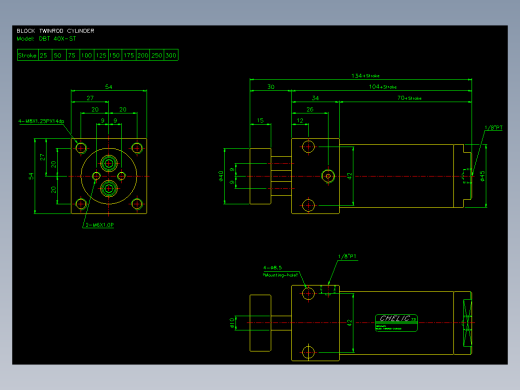Select the '150' cell in the stroke table
520x390 pixels.
[x=115, y=55]
